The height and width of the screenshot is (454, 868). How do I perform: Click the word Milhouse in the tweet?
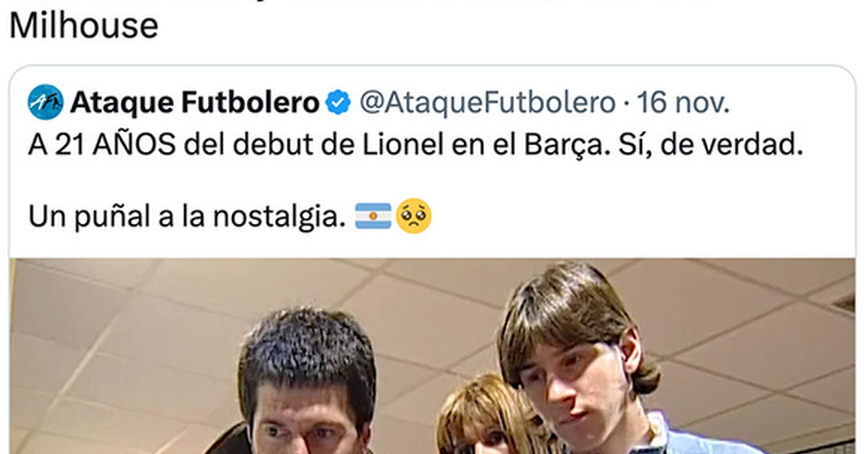tap(84, 26)
